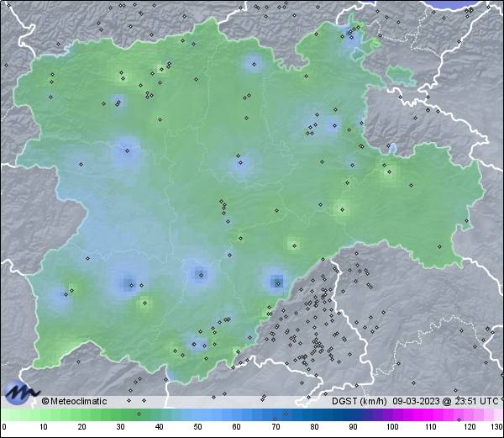Click the 23:51 UTC time text

pyautogui.click(x=475, y=401)
